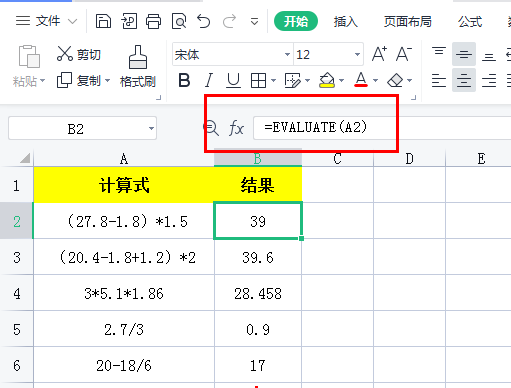The image size is (511, 388).
Task: Click the 粘贴 paste icon
Action: pyautogui.click(x=29, y=56)
